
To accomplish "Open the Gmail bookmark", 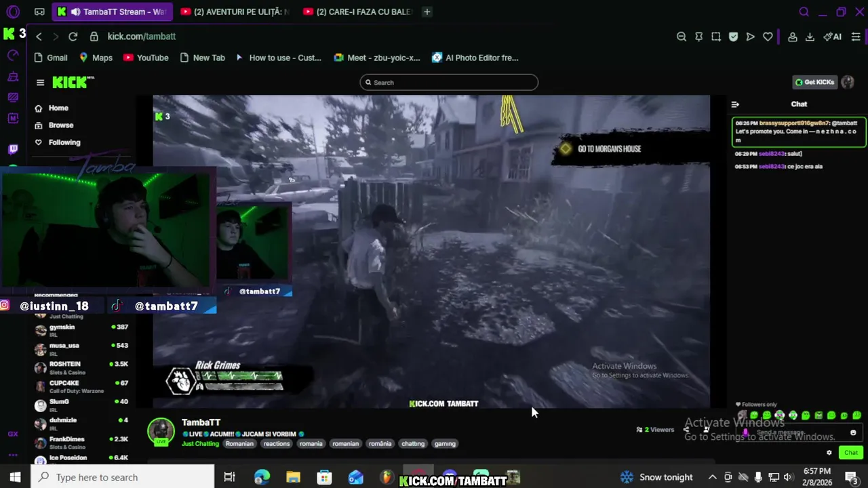I will pos(50,58).
